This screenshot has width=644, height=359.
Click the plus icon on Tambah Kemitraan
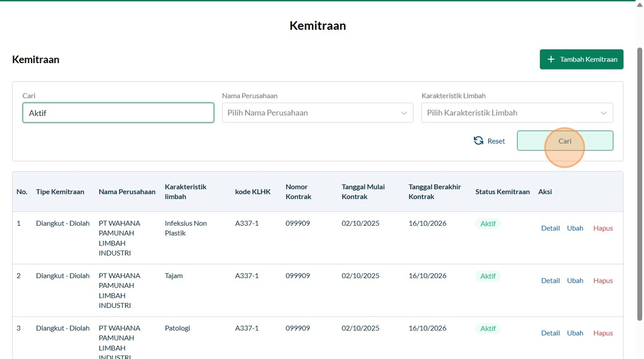(x=551, y=59)
